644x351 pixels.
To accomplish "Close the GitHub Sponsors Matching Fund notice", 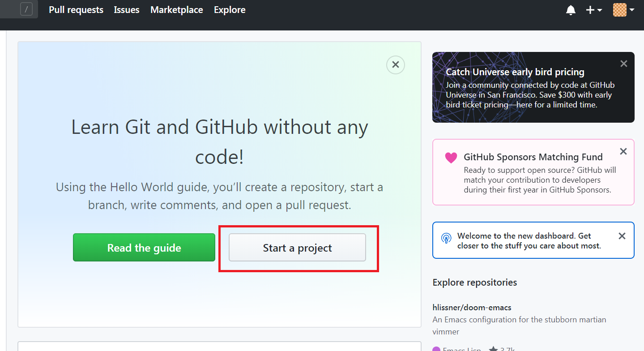I will tap(623, 152).
